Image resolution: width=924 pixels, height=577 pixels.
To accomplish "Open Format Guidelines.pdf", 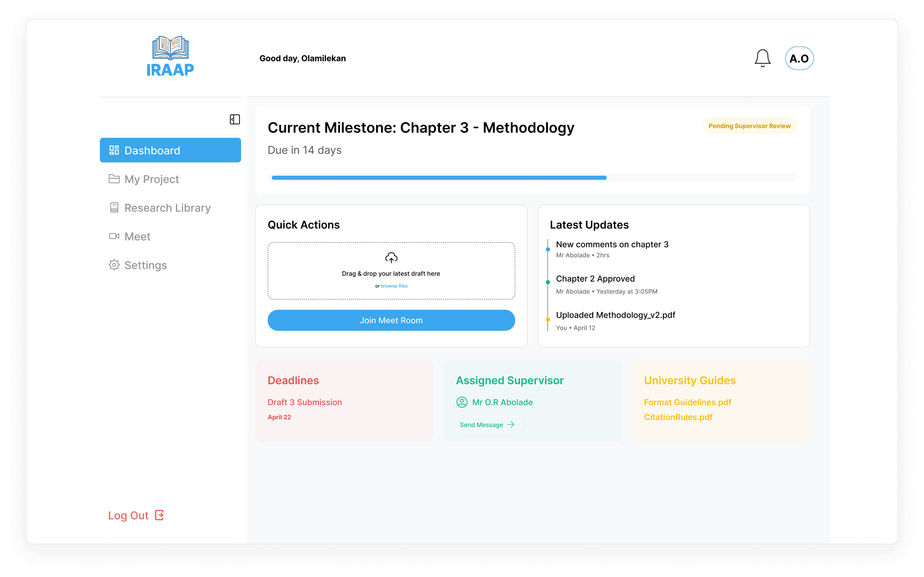I will [x=688, y=402].
